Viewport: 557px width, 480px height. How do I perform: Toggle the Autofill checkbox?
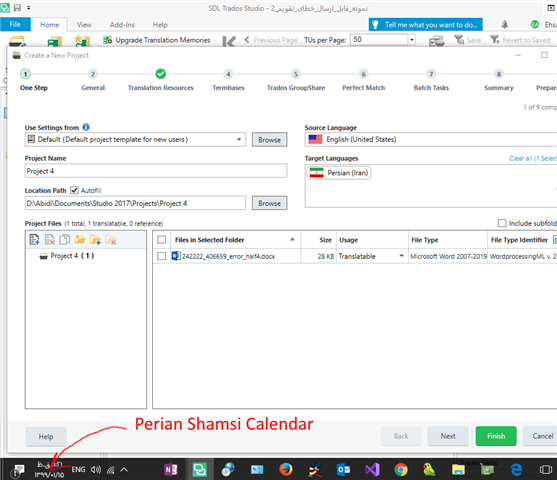[x=74, y=190]
